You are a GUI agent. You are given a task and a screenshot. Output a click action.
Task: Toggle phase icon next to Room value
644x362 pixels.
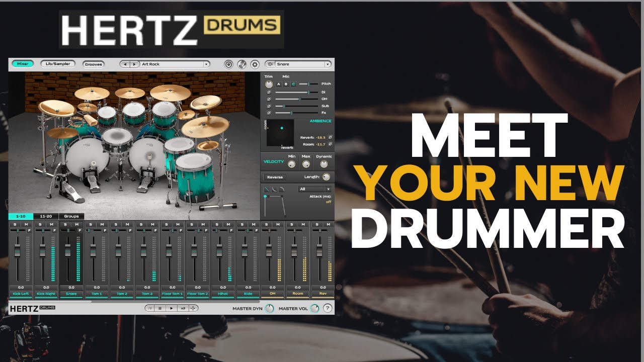[330, 144]
